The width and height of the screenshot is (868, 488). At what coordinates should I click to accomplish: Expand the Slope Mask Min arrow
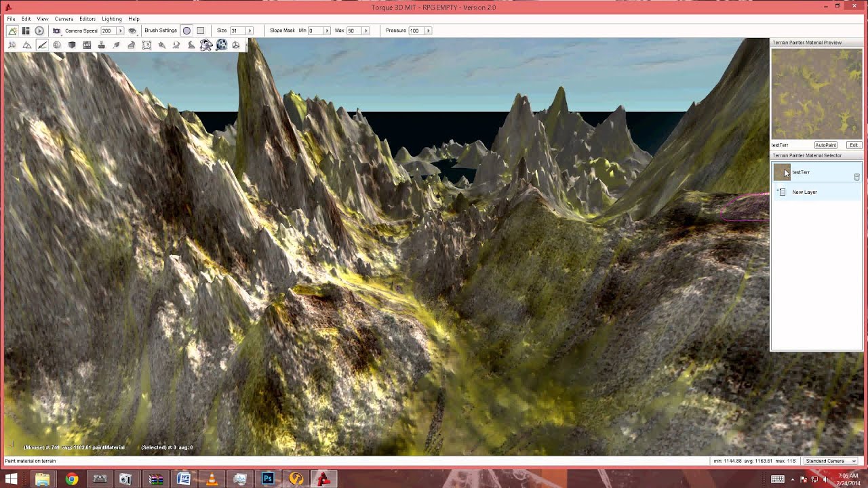327,30
